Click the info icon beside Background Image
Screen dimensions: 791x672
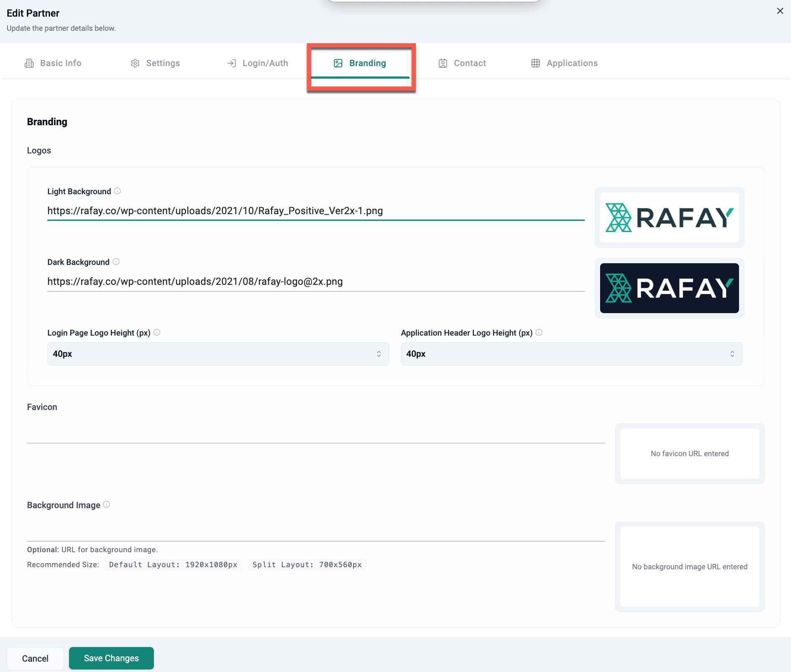pos(106,504)
